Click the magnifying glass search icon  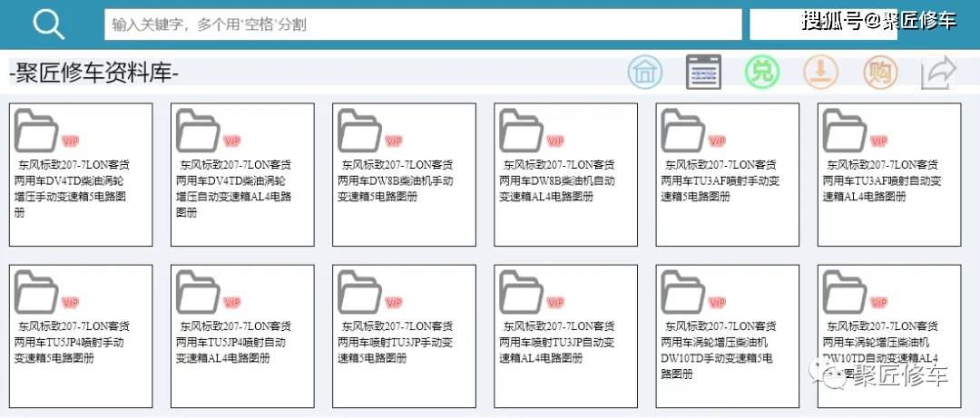[48, 24]
